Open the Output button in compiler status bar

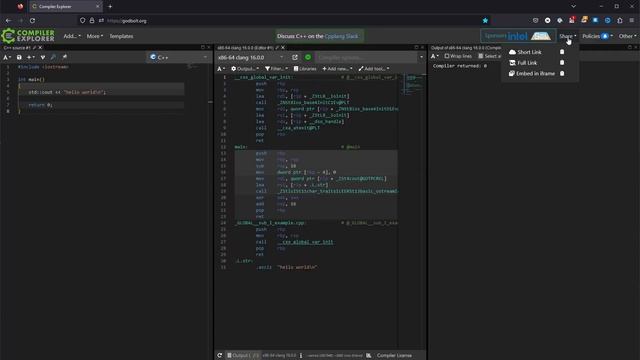point(243,356)
